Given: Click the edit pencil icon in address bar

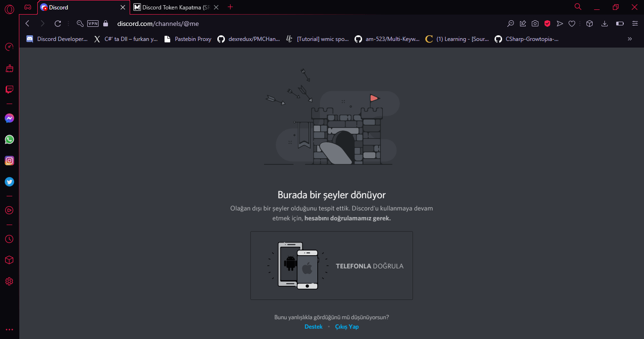Looking at the screenshot, I should tap(523, 24).
